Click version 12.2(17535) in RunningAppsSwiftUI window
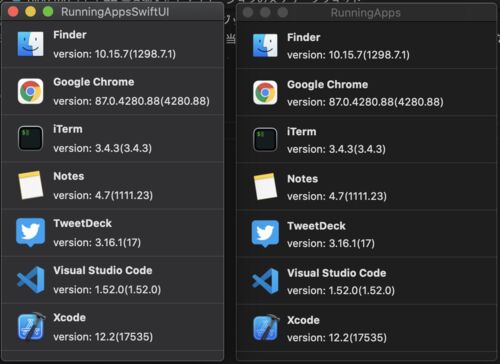Screen dimensions: 500x364 point(103,337)
